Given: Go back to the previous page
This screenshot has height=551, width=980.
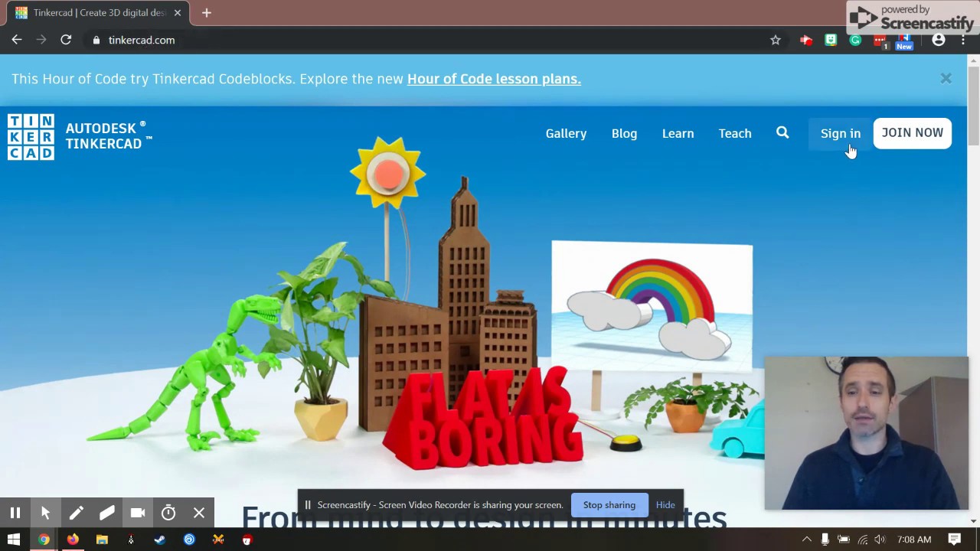Looking at the screenshot, I should point(17,40).
